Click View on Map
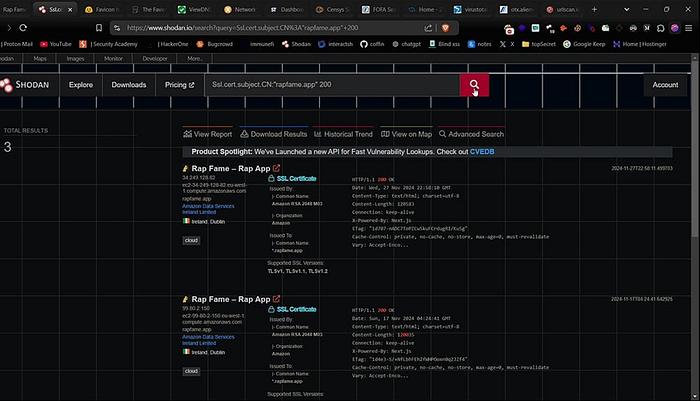The height and width of the screenshot is (401, 700). (x=406, y=134)
